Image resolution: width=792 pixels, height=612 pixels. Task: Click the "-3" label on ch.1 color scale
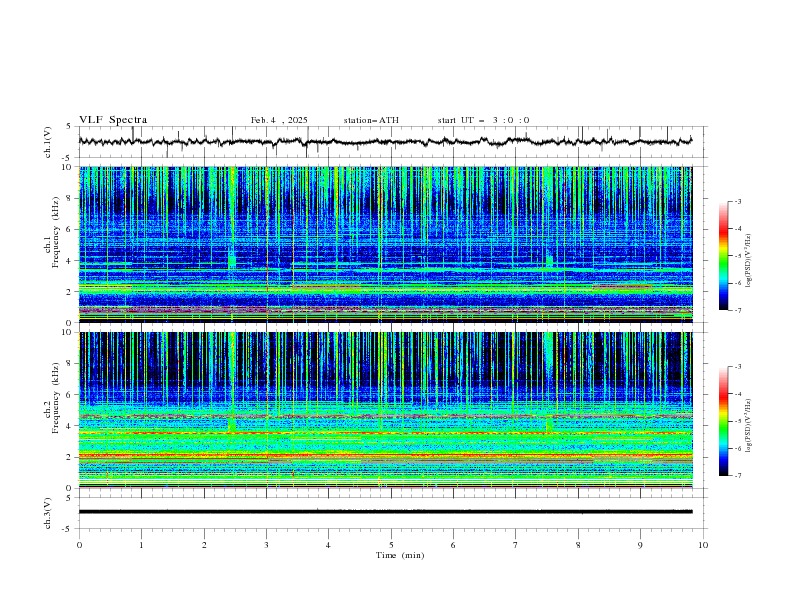[x=738, y=201]
